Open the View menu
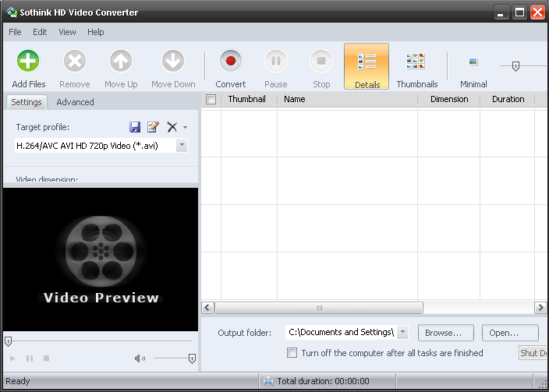Screen dimensions: 549x392 (67, 32)
